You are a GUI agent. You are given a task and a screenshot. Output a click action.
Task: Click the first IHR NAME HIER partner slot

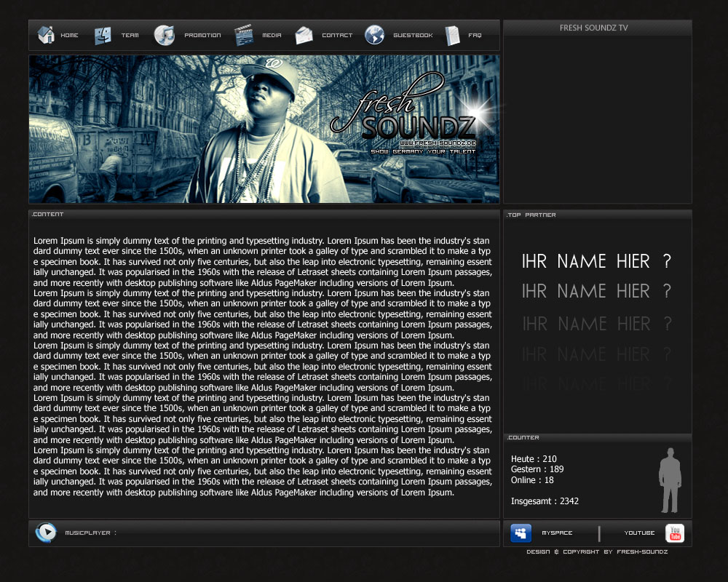(x=596, y=261)
